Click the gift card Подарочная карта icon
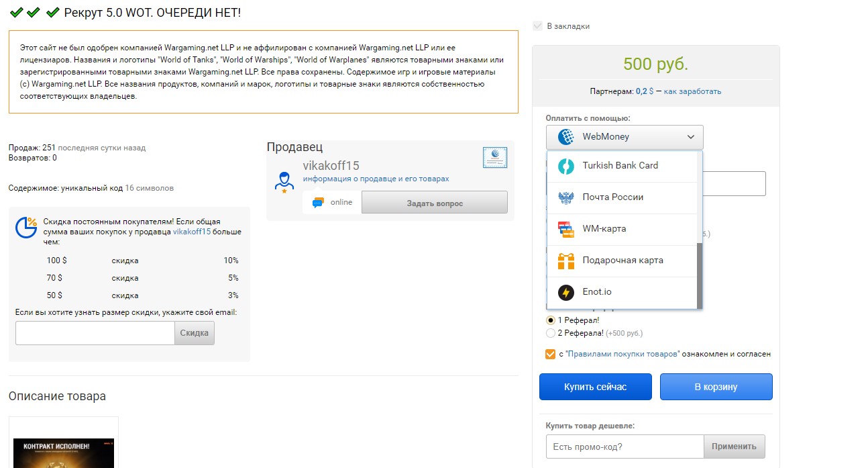868x468 pixels. pos(566,261)
